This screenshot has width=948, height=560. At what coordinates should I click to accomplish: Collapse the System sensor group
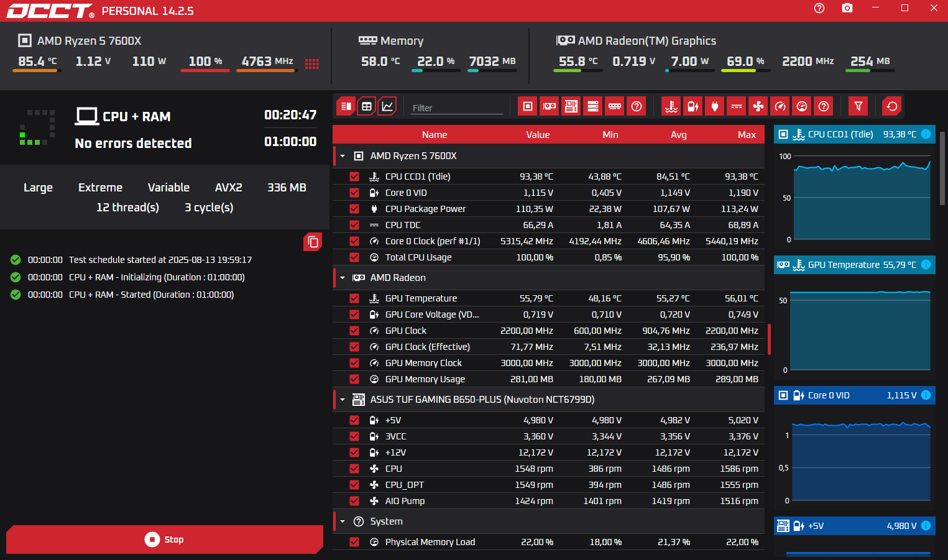pos(343,521)
